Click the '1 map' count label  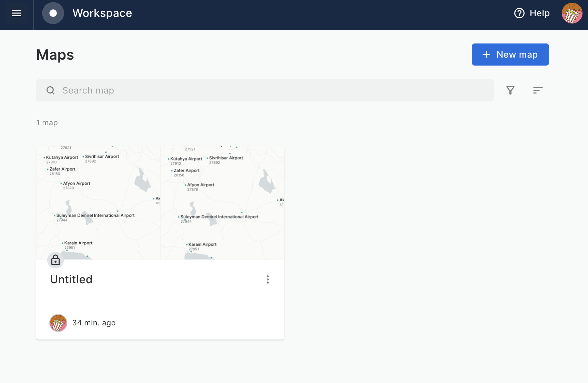click(x=47, y=123)
